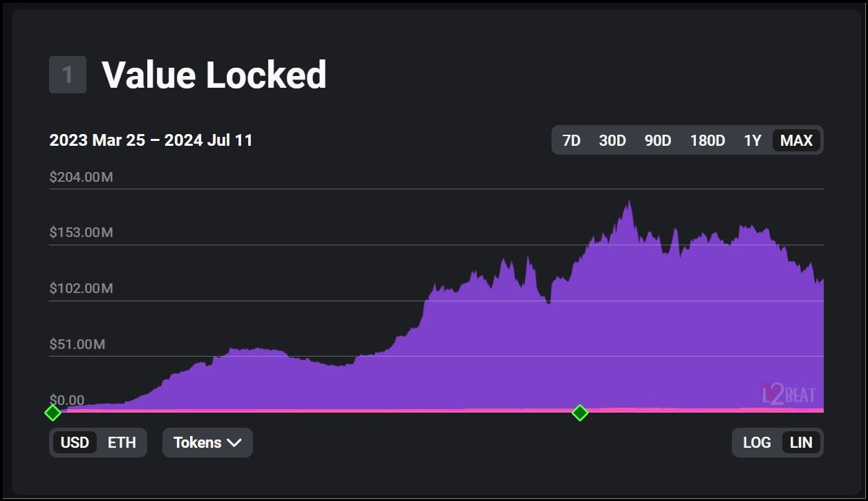Image resolution: width=868 pixels, height=501 pixels.
Task: View the 180D time range
Action: [x=707, y=140]
